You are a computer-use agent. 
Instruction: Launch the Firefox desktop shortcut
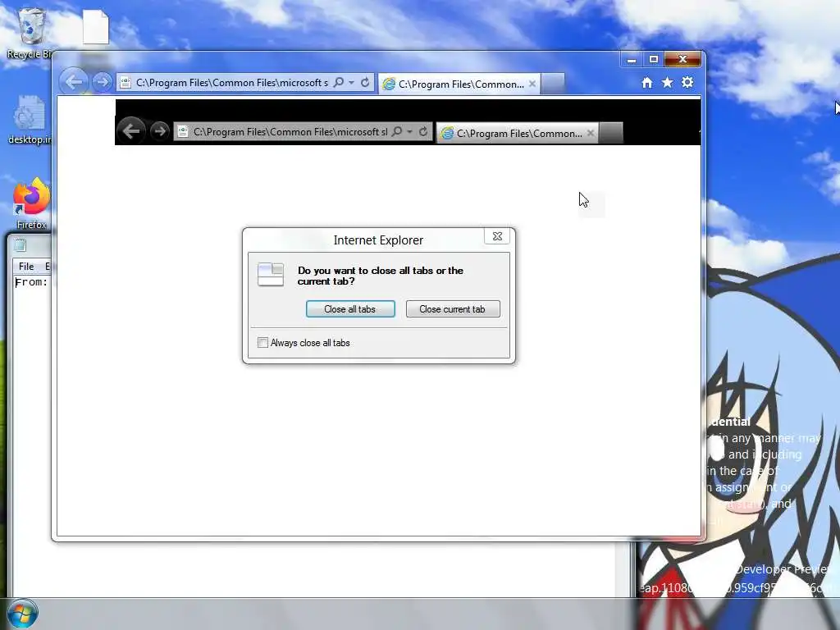[x=31, y=204]
